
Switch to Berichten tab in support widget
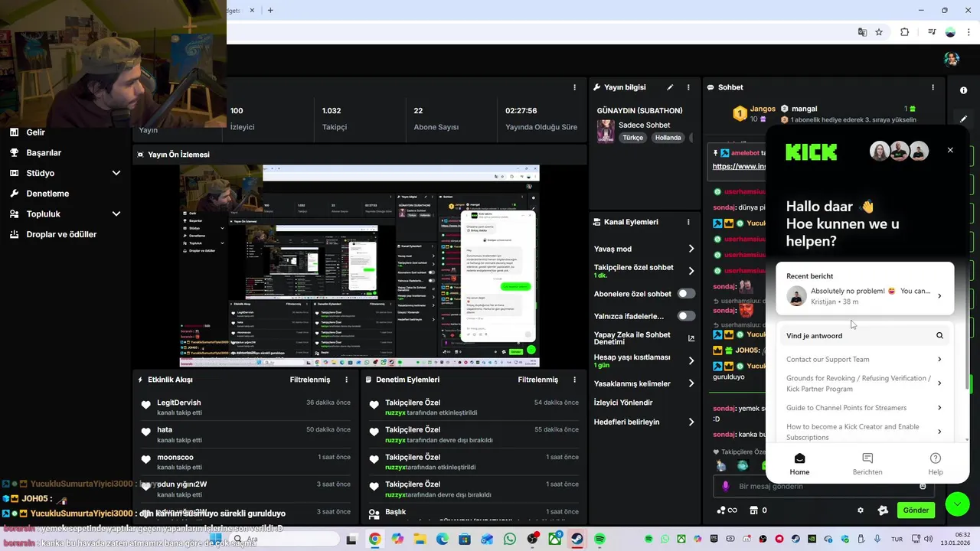tap(867, 464)
